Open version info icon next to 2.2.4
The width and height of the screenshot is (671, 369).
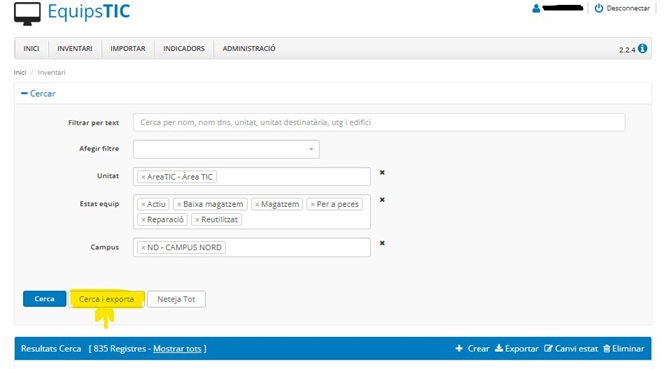(642, 49)
